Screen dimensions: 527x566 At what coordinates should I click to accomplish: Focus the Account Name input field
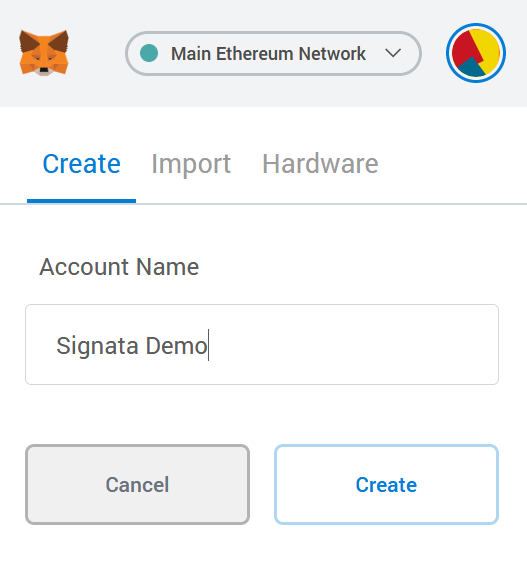pyautogui.click(x=262, y=344)
